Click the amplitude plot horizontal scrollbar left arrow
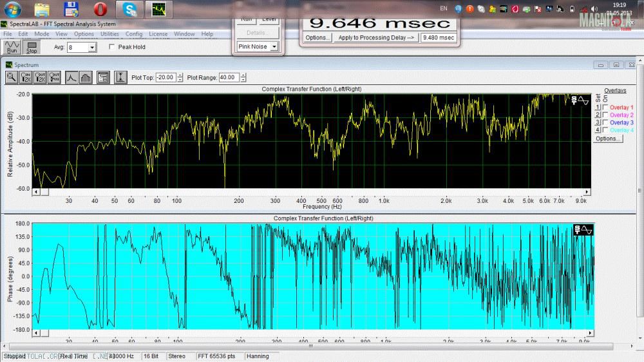Viewport: 644px width, 362px height. click(36, 192)
